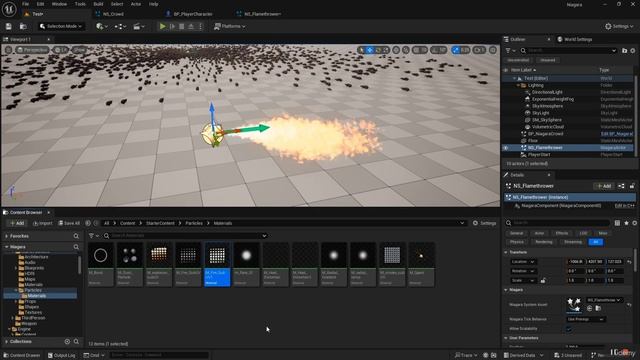
Task: Open the Outliner settings gear
Action: point(633,50)
